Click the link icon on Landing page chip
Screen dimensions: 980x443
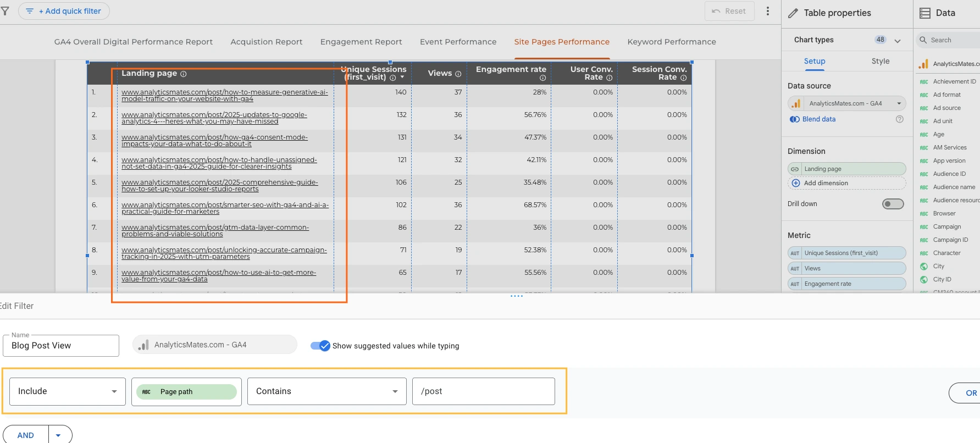(x=795, y=169)
